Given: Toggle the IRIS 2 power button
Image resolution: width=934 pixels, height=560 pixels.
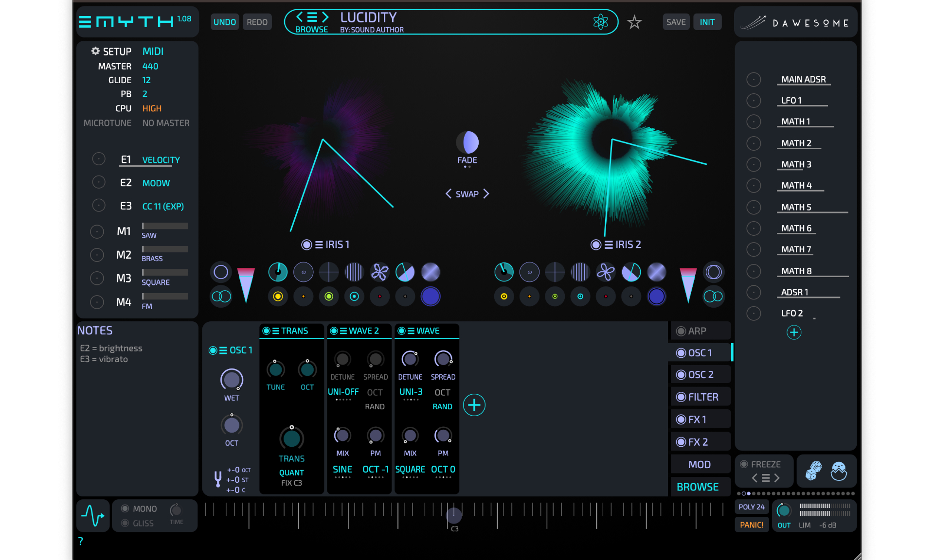Looking at the screenshot, I should pos(596,245).
